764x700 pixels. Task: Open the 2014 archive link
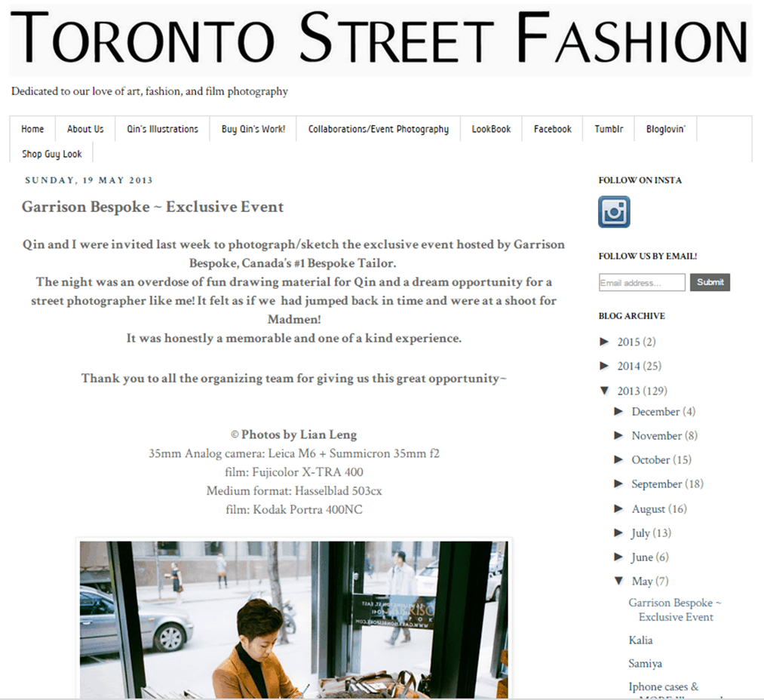pos(628,366)
